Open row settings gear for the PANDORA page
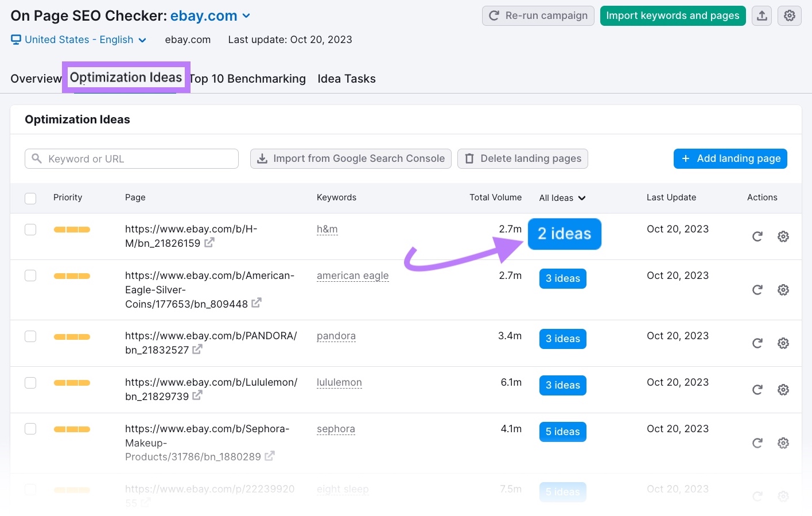Viewport: 812px width, 516px height. [x=783, y=343]
